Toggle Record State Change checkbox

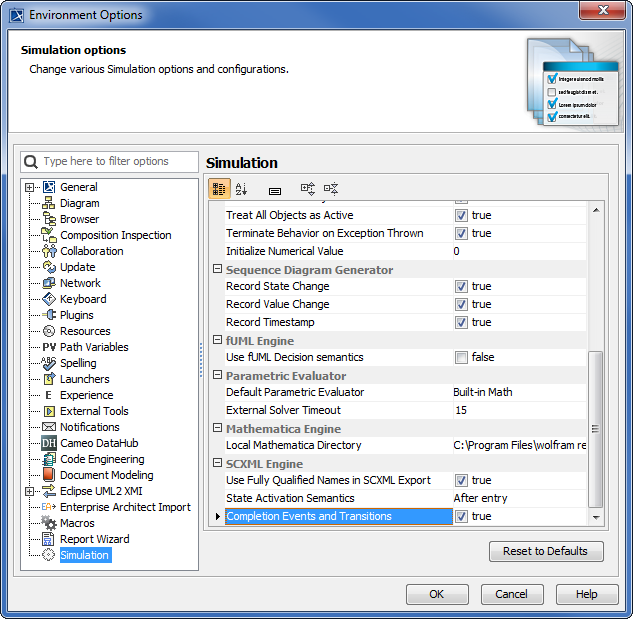[461, 286]
